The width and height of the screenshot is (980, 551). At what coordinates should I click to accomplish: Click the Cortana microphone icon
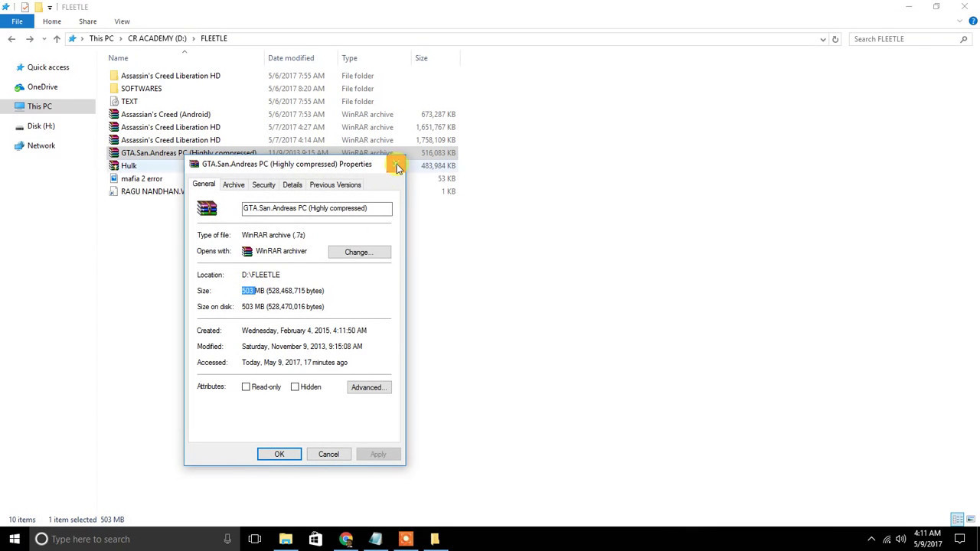pyautogui.click(x=227, y=539)
